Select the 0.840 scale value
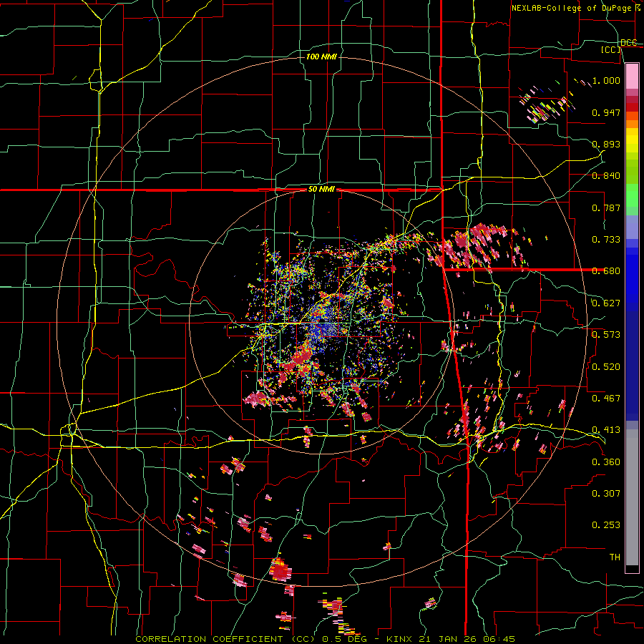This screenshot has width=644, height=644. pyautogui.click(x=606, y=176)
